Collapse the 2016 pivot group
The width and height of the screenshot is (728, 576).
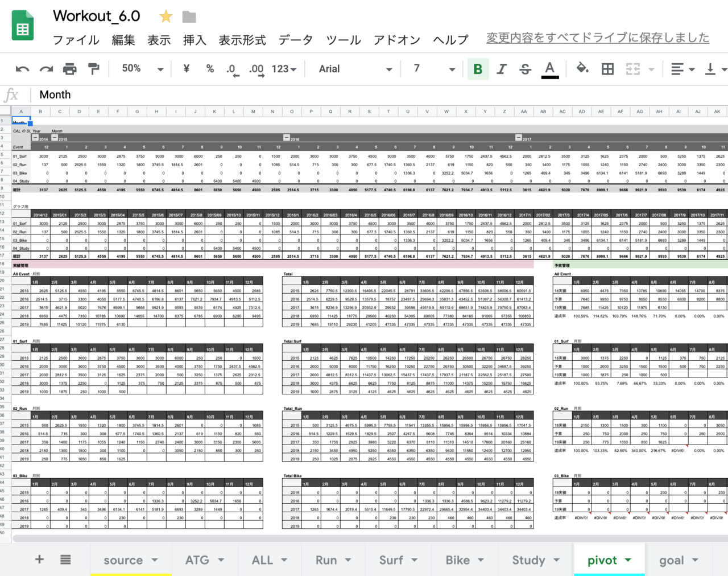click(x=287, y=138)
